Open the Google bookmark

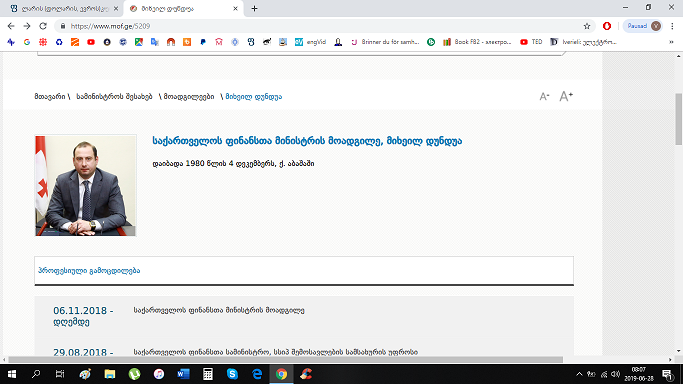[27, 42]
